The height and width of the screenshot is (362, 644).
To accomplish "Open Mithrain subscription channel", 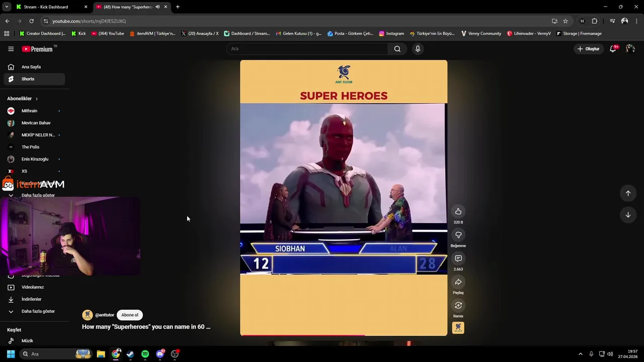I will (x=34, y=111).
